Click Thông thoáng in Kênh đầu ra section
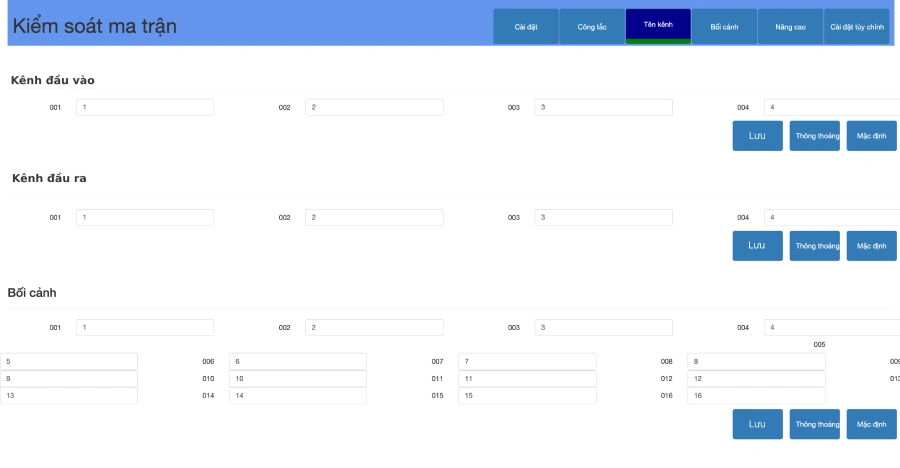This screenshot has width=900, height=468. click(x=814, y=246)
